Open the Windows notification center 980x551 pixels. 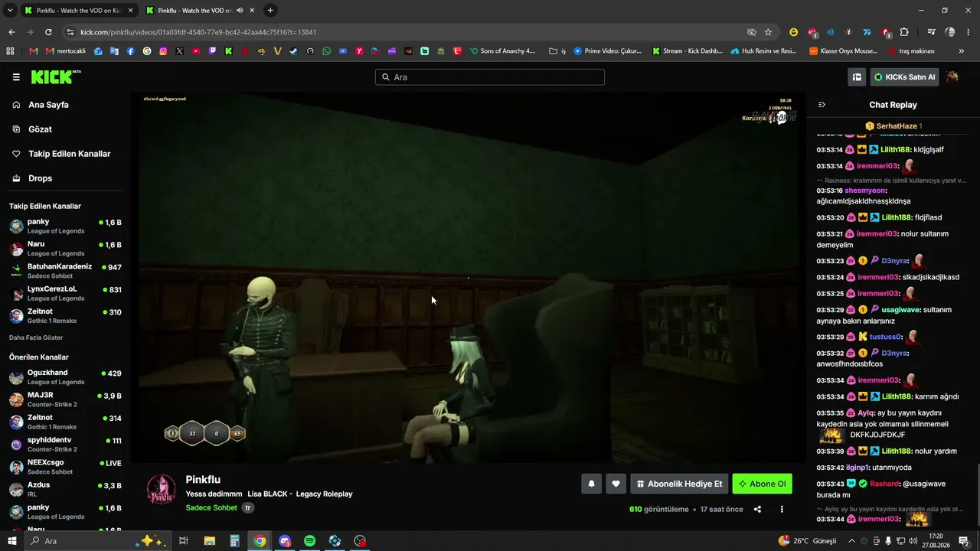965,541
